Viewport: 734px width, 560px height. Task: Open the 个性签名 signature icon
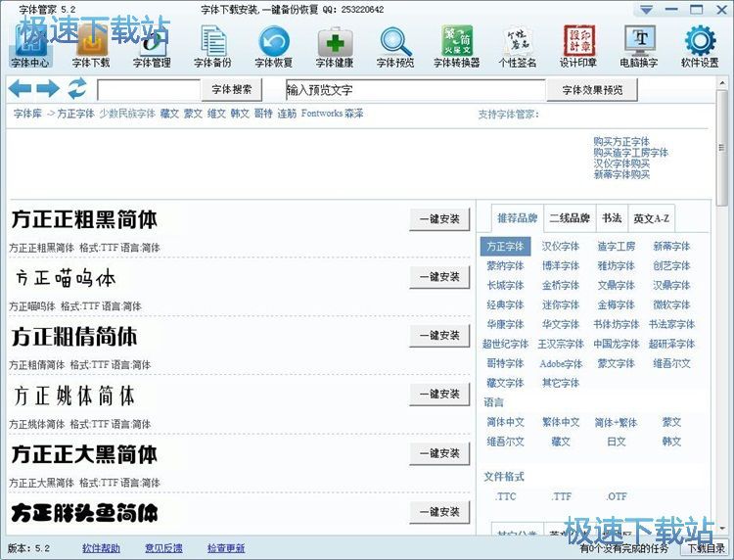[518, 46]
